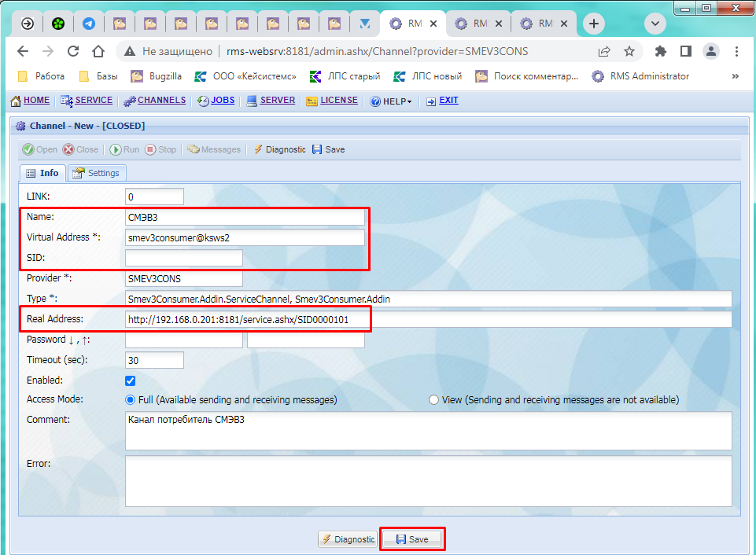Click the Stop toolbar button
Viewport: 756px width, 555px height.
(161, 149)
